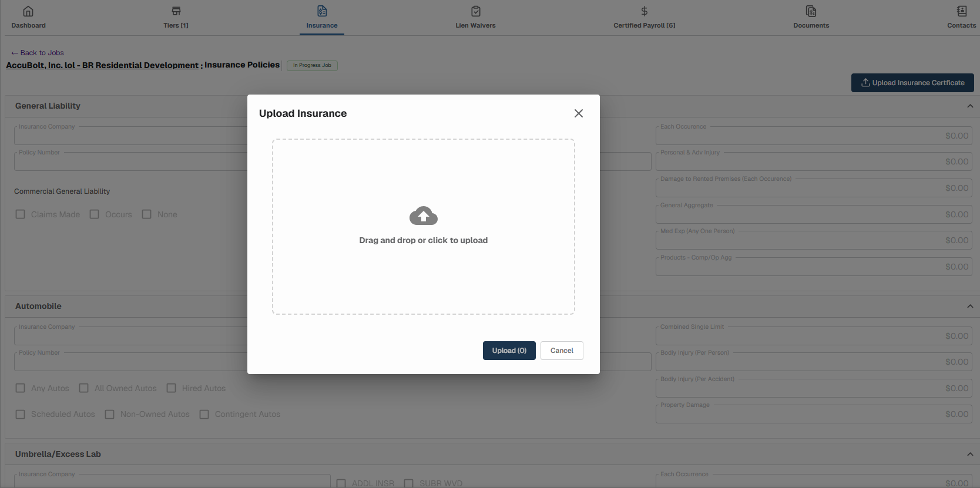
Task: Tick All Owned Autos checkbox
Action: click(84, 388)
